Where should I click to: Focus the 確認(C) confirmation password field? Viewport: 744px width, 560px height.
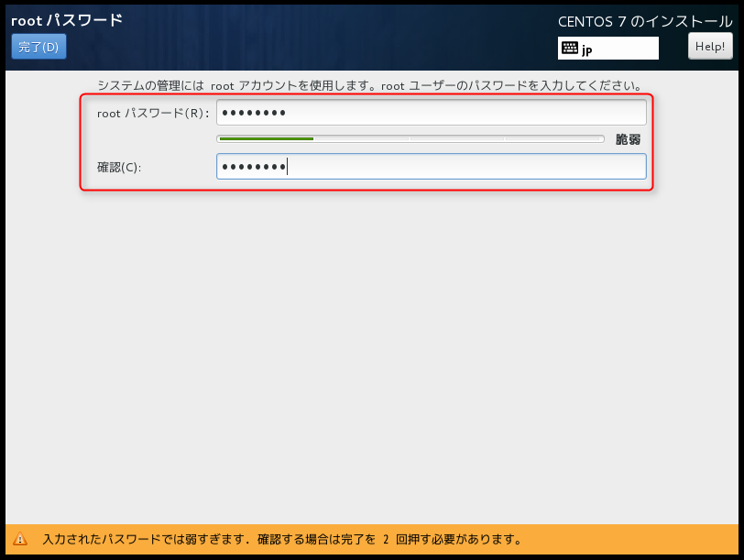tap(431, 166)
